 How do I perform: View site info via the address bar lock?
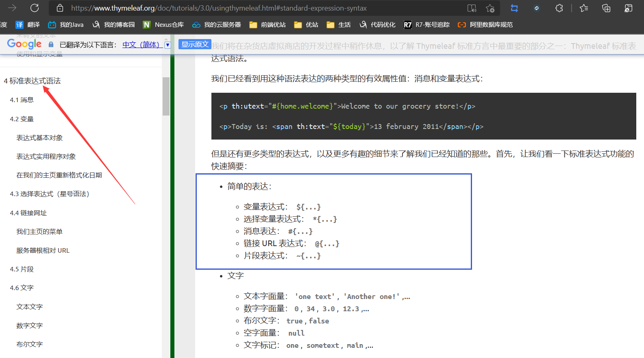[60, 8]
